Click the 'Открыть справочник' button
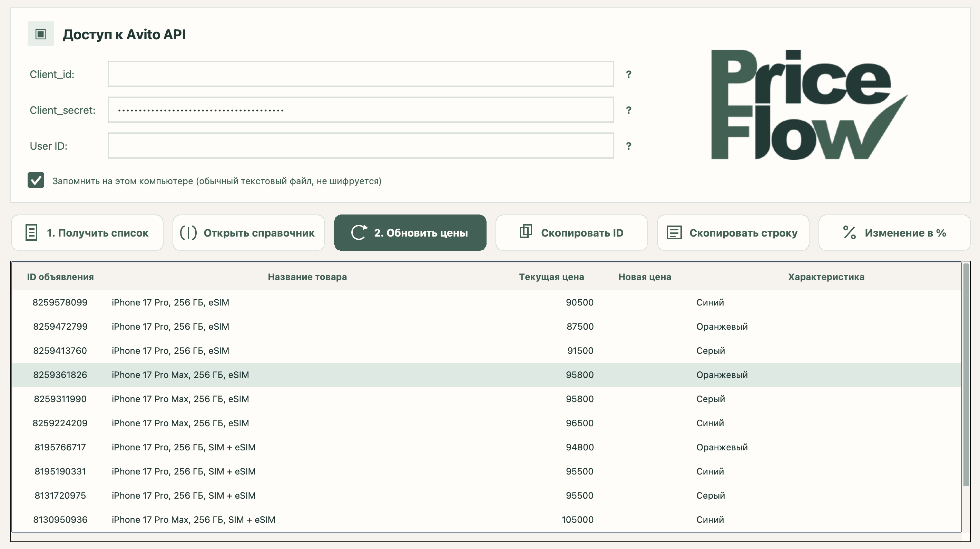This screenshot has height=549, width=980. point(248,233)
